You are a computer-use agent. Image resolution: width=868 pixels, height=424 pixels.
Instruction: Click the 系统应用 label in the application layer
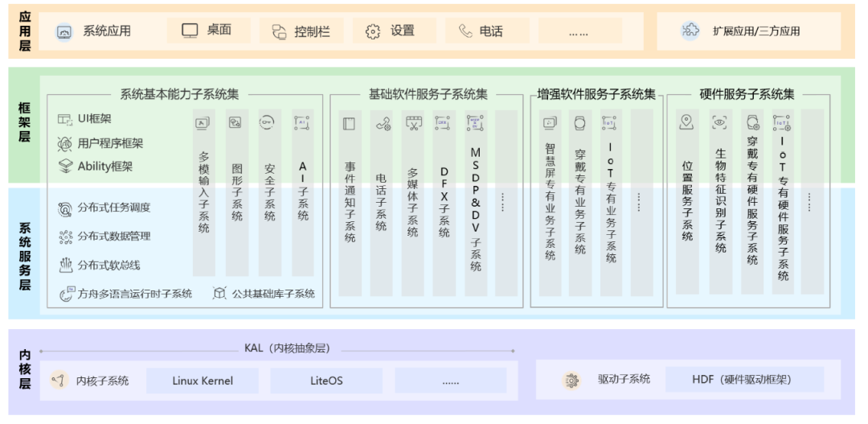point(107,31)
